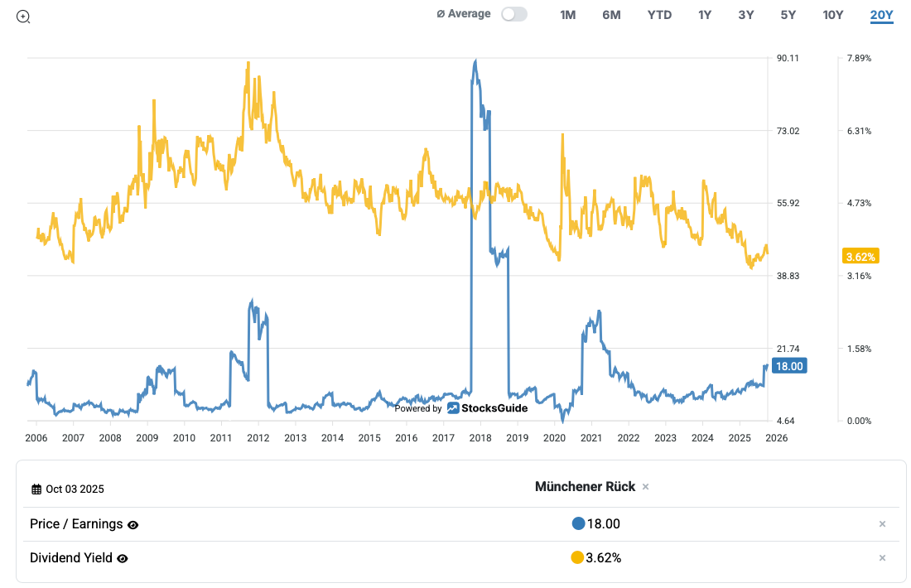Click the StocksGuide logo watermark
Image resolution: width=911 pixels, height=588 pixels.
(487, 408)
